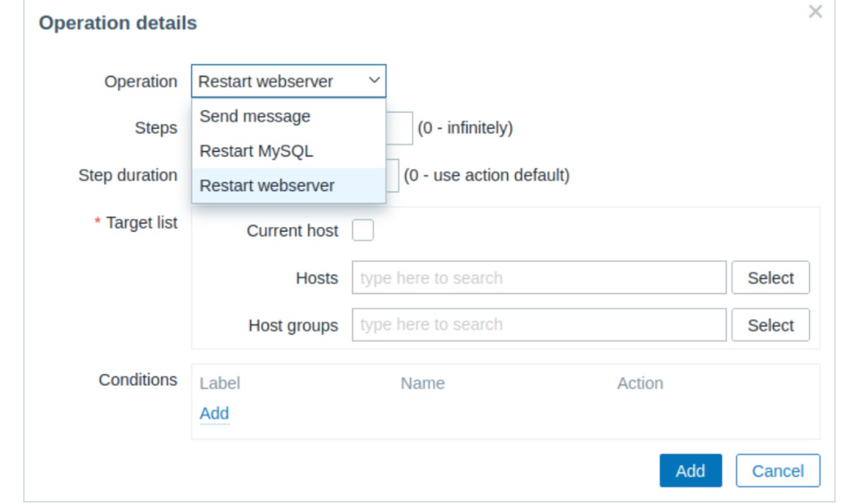Click Add link under Conditions

pos(214,414)
